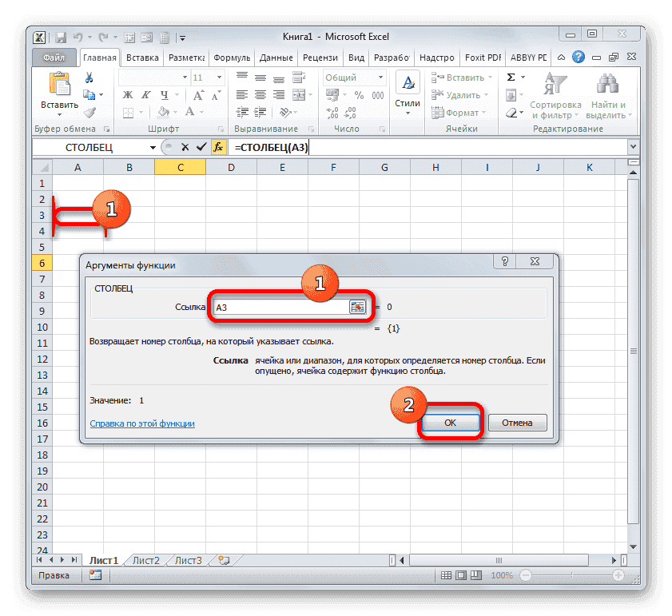Click the Увеличить разрядность (increase decimal) icon
This screenshot has width=672, height=616.
[334, 112]
